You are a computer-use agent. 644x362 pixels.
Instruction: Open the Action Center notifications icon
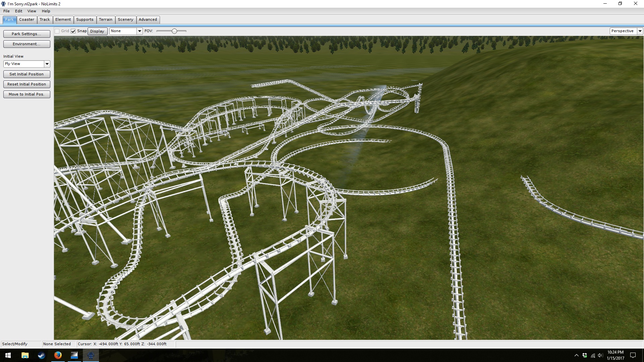point(633,355)
